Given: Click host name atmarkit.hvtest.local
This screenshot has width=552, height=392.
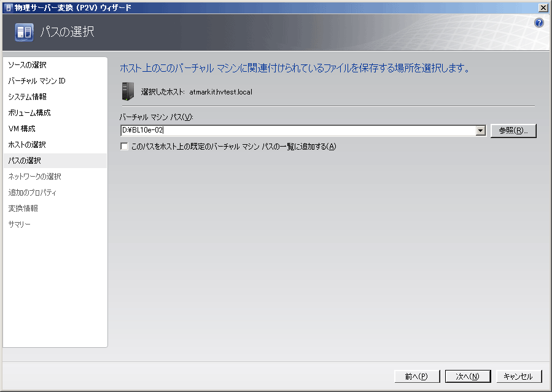Looking at the screenshot, I should point(220,92).
